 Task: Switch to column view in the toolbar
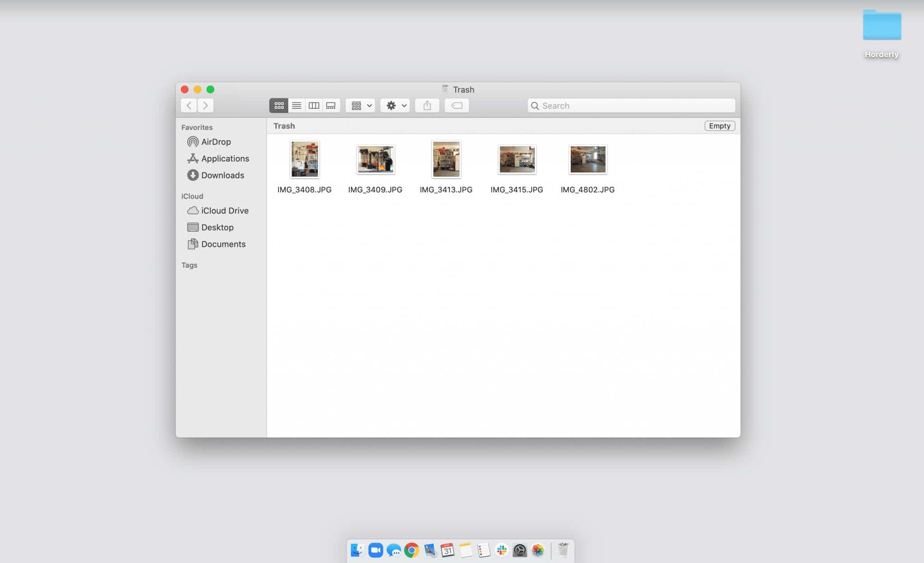pos(314,105)
